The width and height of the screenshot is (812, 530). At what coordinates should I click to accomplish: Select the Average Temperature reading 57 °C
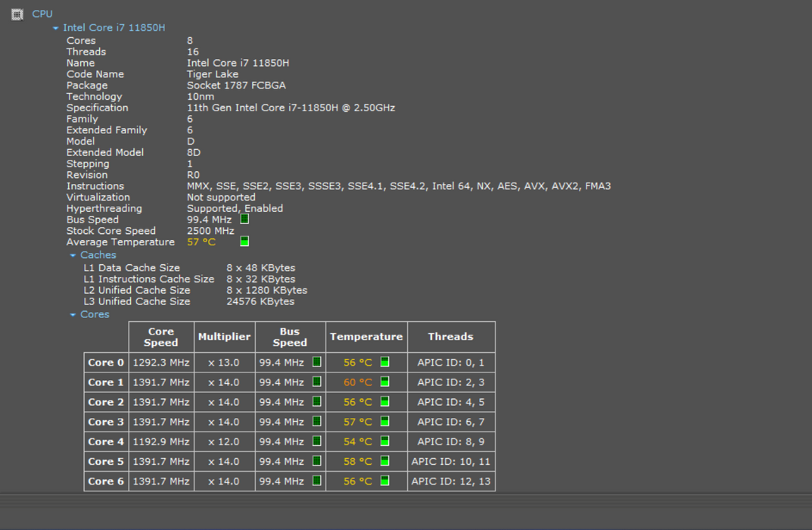tap(201, 242)
